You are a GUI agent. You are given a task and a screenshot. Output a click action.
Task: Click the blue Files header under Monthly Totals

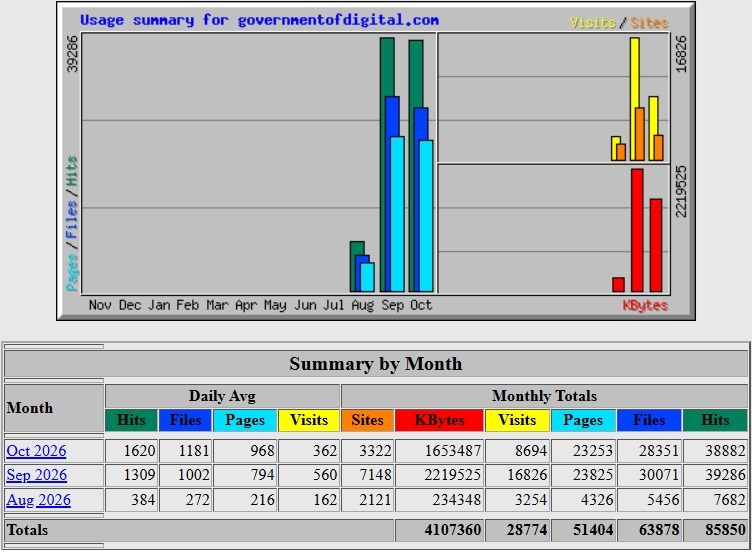[x=649, y=420]
